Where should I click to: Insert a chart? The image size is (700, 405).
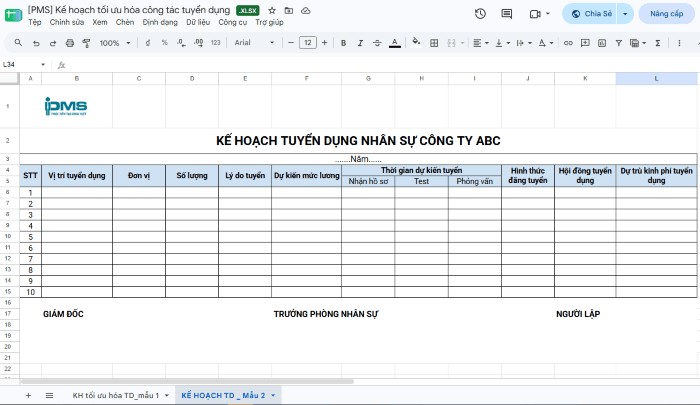602,43
